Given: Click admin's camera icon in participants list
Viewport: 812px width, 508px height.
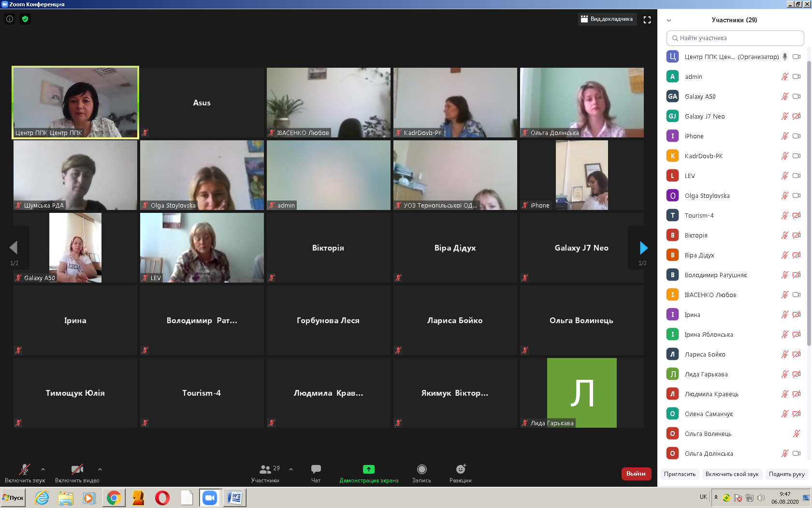Looking at the screenshot, I should tap(797, 76).
